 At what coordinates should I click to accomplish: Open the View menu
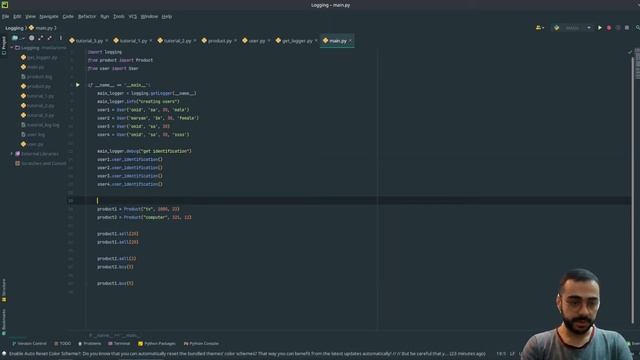[31, 16]
